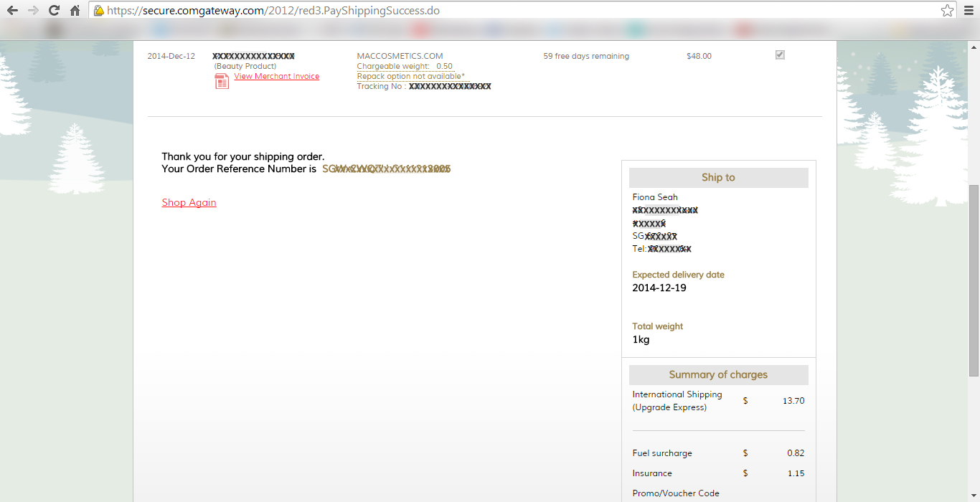Click the Chargeable weight label
This screenshot has height=502, width=980.
tap(392, 67)
